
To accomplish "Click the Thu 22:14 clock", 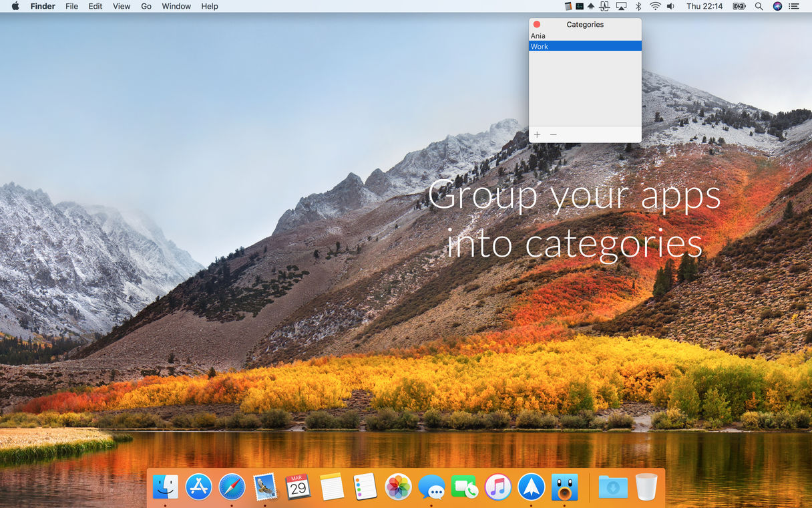I will click(x=704, y=6).
